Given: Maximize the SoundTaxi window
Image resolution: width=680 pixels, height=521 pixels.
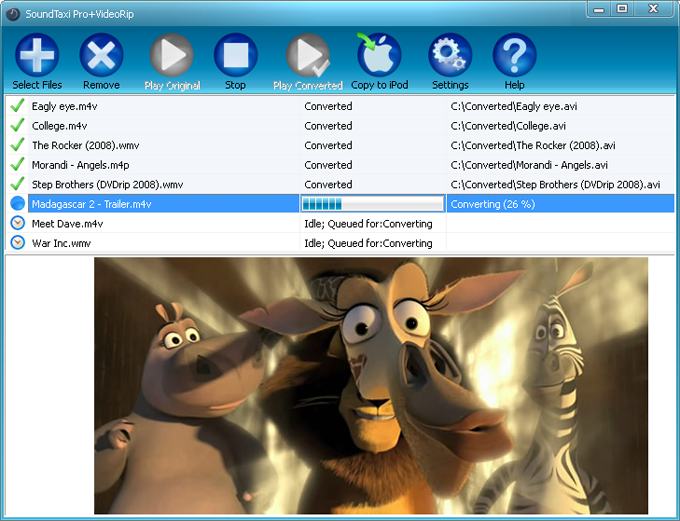Looking at the screenshot, I should click(x=622, y=9).
